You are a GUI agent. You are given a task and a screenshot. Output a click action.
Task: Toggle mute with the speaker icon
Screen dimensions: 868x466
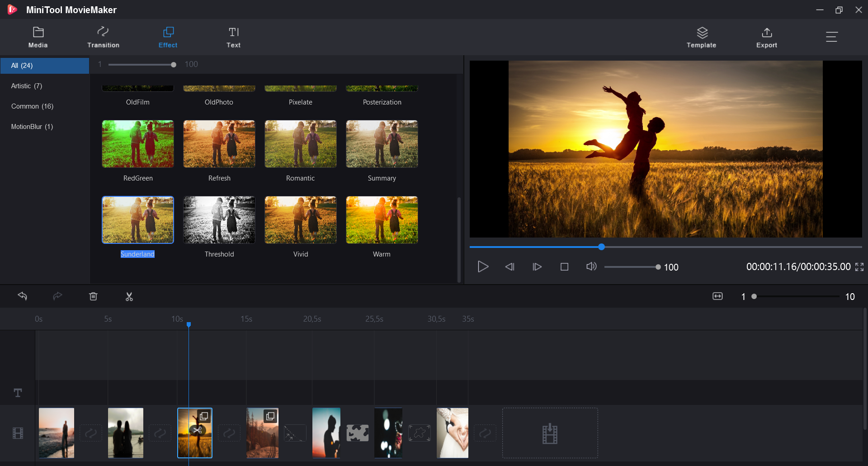(x=591, y=267)
